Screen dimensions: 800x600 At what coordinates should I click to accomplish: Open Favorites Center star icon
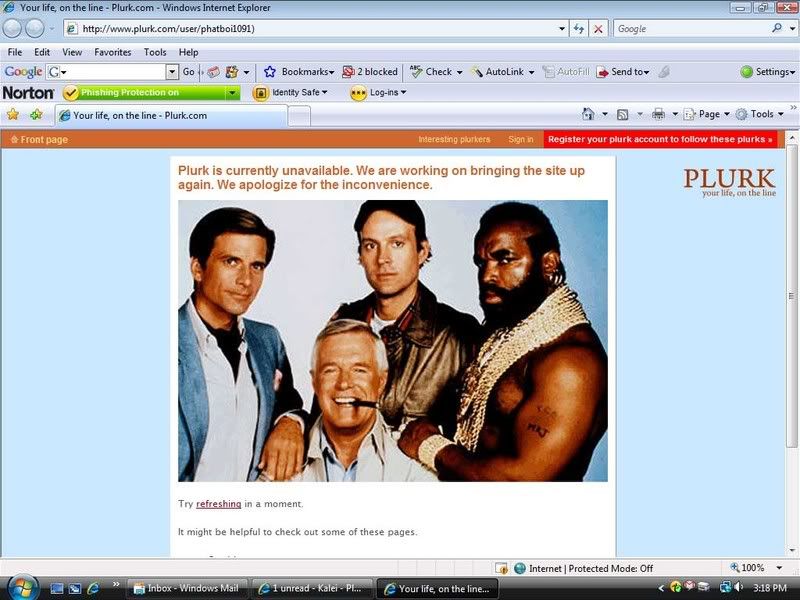[x=13, y=115]
